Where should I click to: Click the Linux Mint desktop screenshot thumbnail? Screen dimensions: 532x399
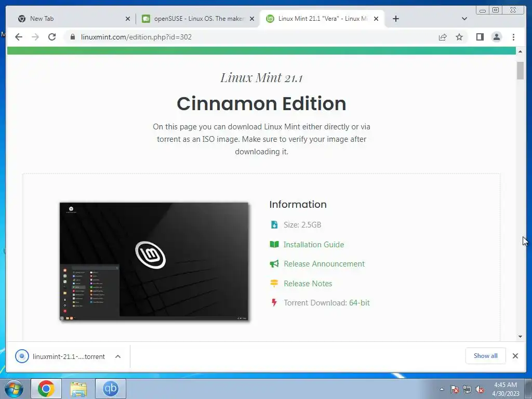(x=154, y=261)
